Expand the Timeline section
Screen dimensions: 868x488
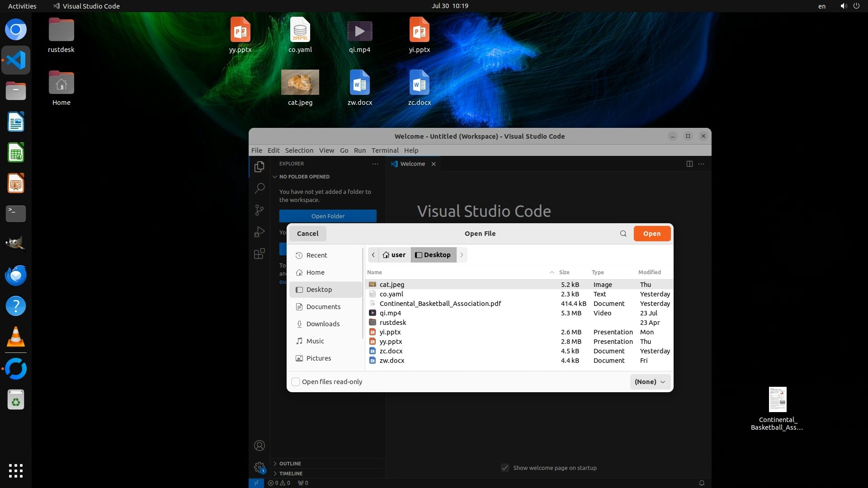[291, 474]
